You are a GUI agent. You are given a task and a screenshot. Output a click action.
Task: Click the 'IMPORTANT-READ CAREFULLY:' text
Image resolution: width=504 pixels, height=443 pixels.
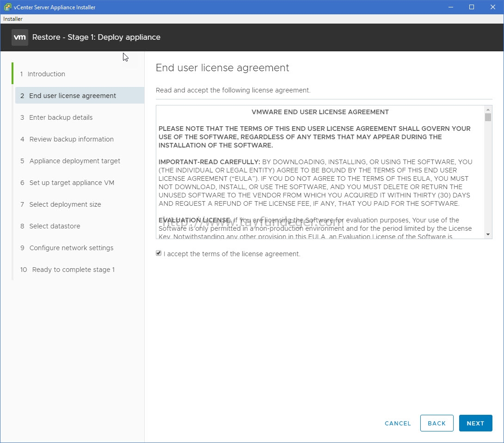(209, 162)
